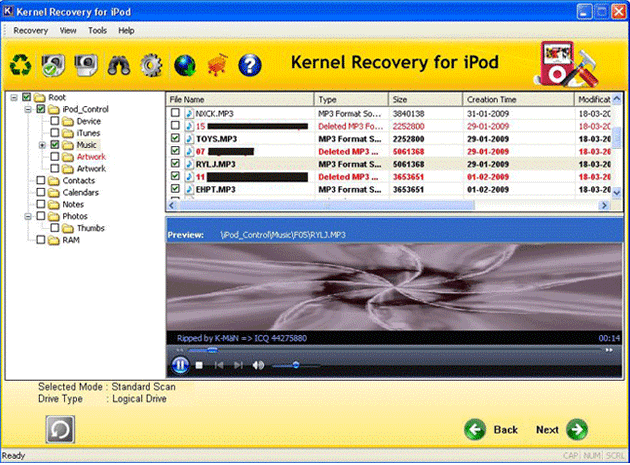Click the Notes folder icon

pyautogui.click(x=53, y=205)
